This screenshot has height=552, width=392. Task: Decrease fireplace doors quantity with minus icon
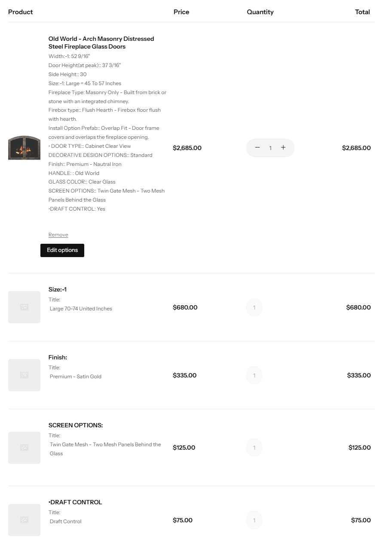pos(257,147)
